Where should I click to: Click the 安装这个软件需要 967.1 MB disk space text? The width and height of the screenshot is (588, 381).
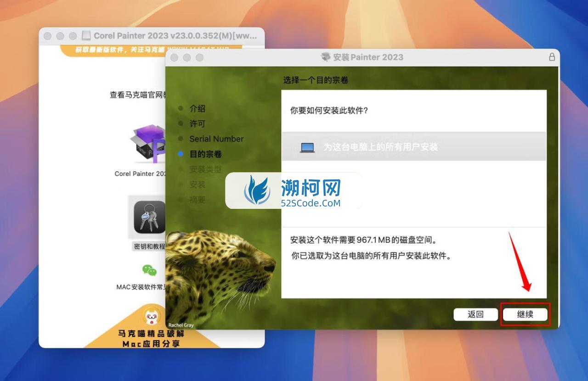click(x=363, y=240)
